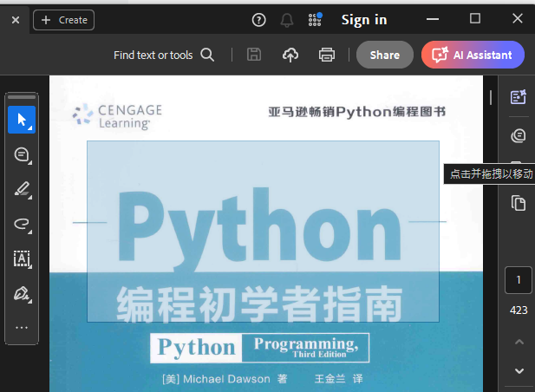This screenshot has width=535, height=392.
Task: Click the 亚马逊畅销Python编程图书 heading
Action: [357, 112]
